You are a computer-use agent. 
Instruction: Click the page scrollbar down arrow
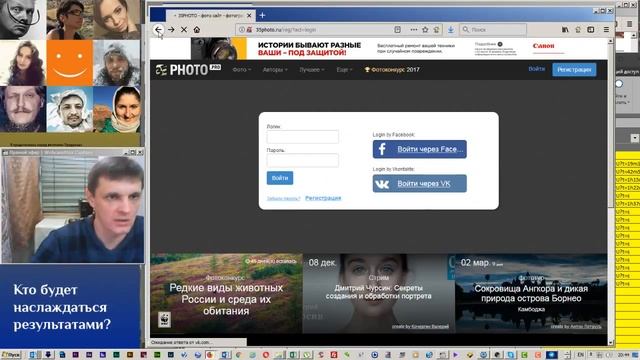coord(611,342)
